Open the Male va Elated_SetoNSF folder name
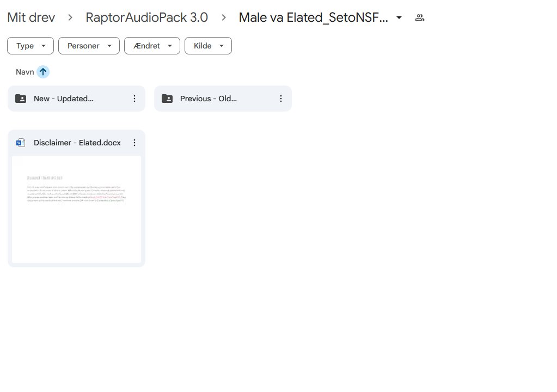 click(313, 17)
